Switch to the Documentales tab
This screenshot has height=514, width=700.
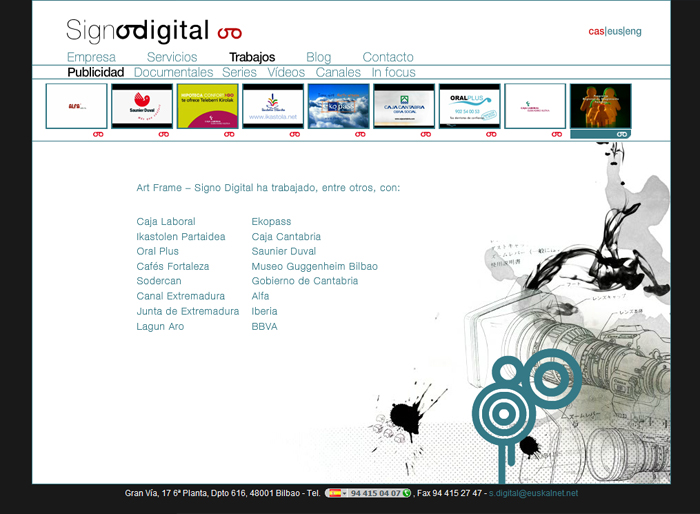tap(174, 72)
